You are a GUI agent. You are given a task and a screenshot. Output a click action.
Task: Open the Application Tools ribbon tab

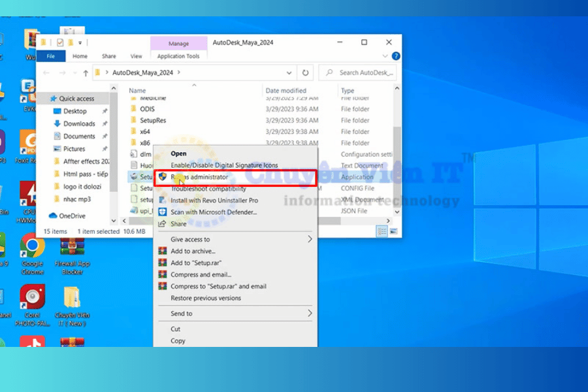pos(178,56)
